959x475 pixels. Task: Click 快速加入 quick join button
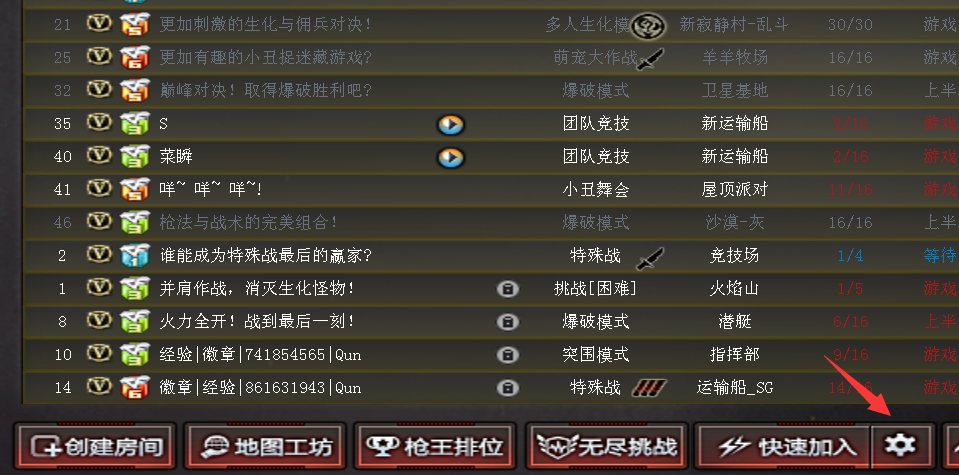pos(783,446)
